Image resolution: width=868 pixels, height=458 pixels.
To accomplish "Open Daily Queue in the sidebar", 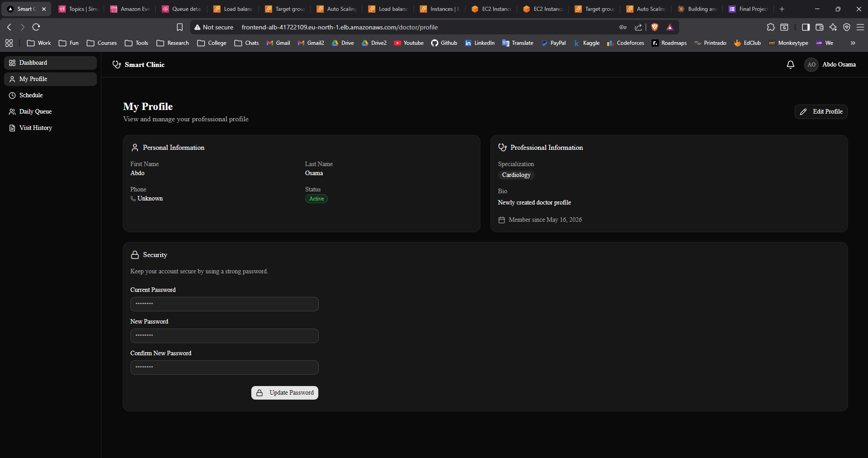I will point(50,112).
